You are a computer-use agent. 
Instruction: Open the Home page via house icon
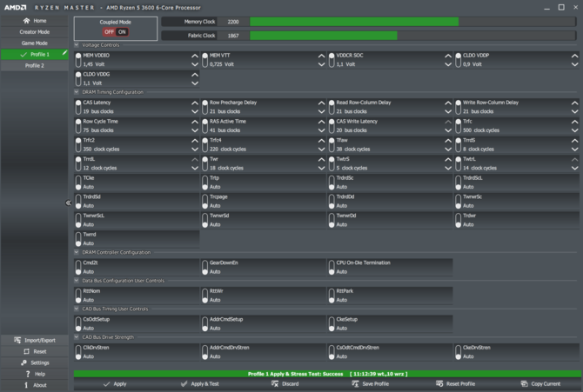pyautogui.click(x=26, y=21)
